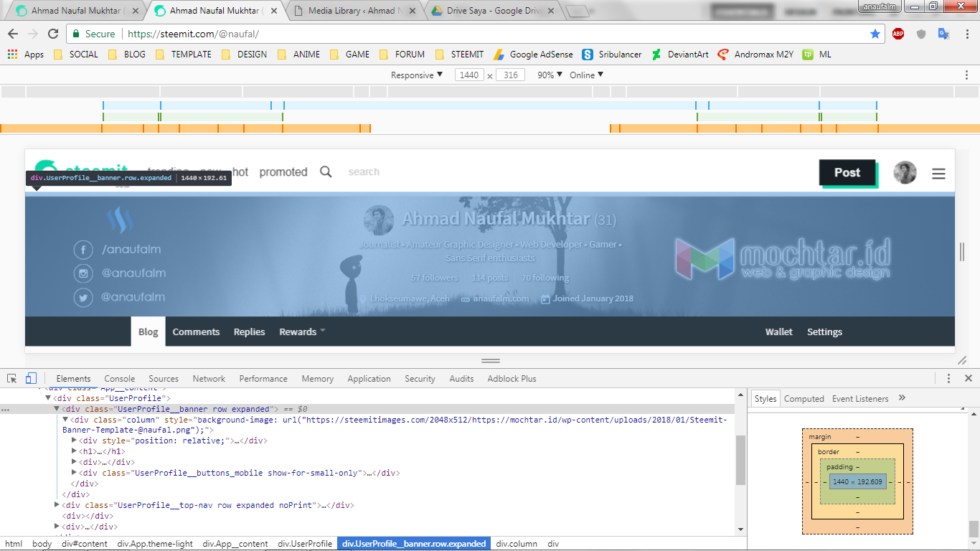Open the Apps shortcut in bookmarks bar
The image size is (980, 551).
(26, 55)
